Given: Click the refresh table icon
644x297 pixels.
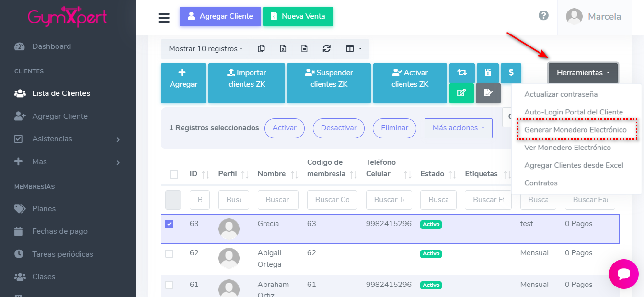Looking at the screenshot, I should tap(327, 48).
